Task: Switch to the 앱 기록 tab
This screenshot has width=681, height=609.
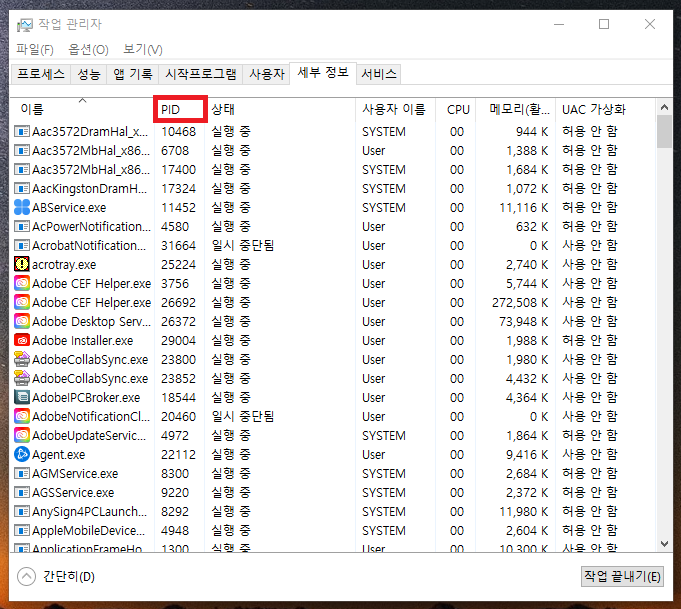Action: click(x=132, y=74)
